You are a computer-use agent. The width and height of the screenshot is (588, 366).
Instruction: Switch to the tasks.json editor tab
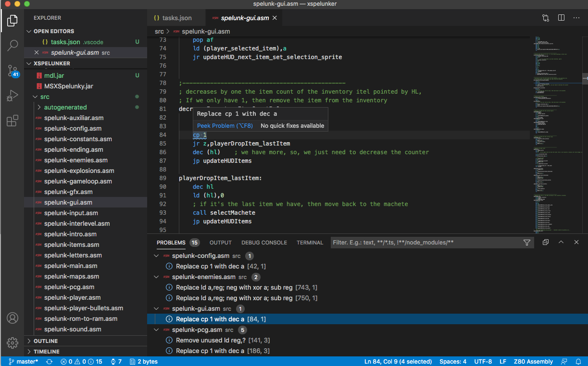[x=176, y=18]
